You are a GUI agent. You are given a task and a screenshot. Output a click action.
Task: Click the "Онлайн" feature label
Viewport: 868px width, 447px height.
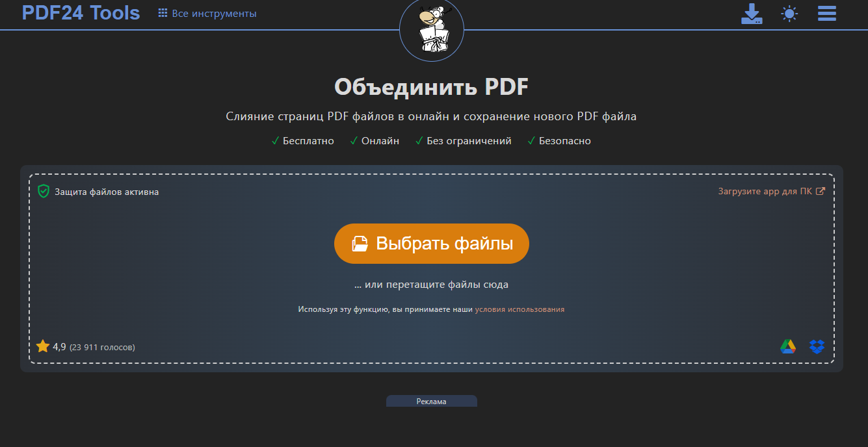tap(380, 140)
